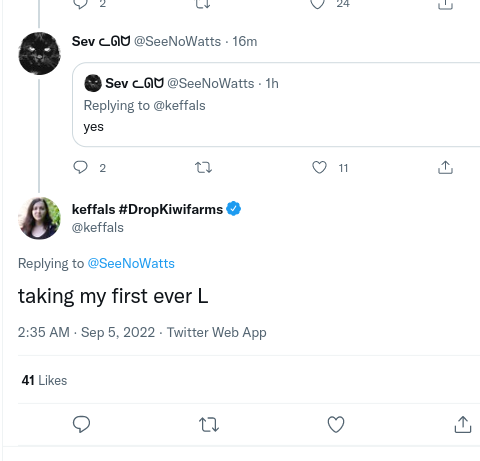Reply to keffals' main tweet
Image resolution: width=480 pixels, height=461 pixels.
(81, 424)
